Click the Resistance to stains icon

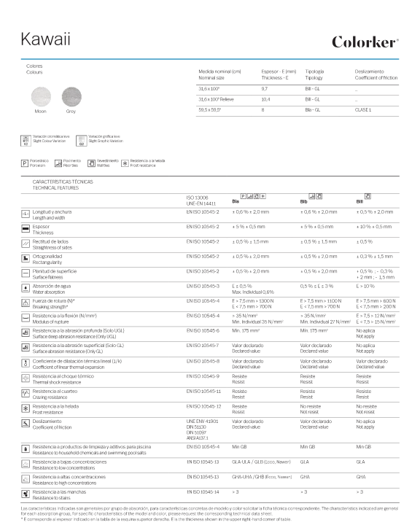[x=26, y=494]
